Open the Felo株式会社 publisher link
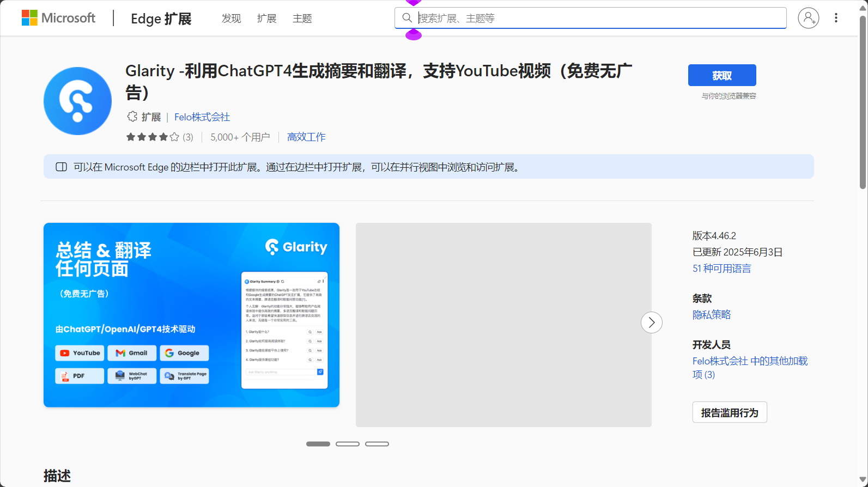 [x=202, y=117]
